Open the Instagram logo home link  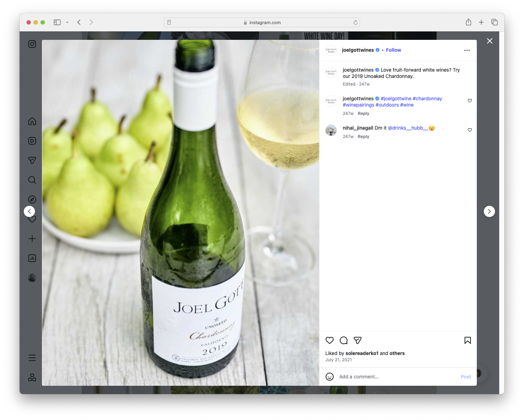(x=32, y=44)
